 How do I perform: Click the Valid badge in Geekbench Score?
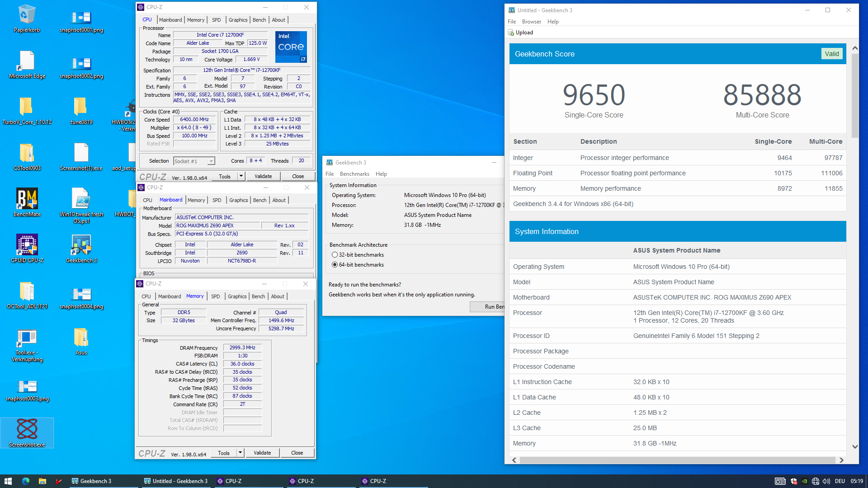[x=832, y=54]
